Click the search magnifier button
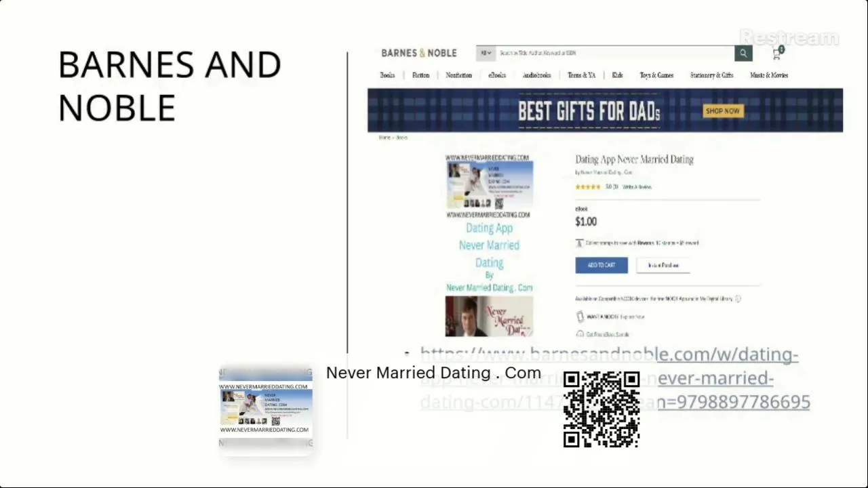The image size is (868, 488). coord(743,54)
